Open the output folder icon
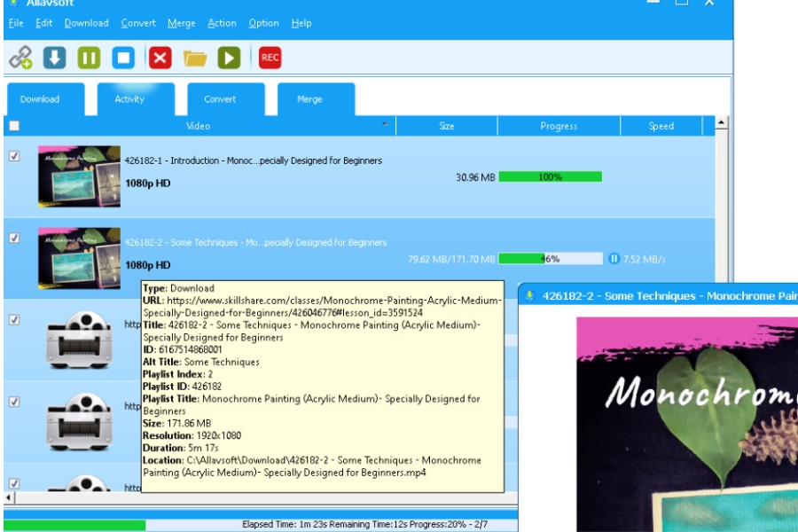 [195, 58]
